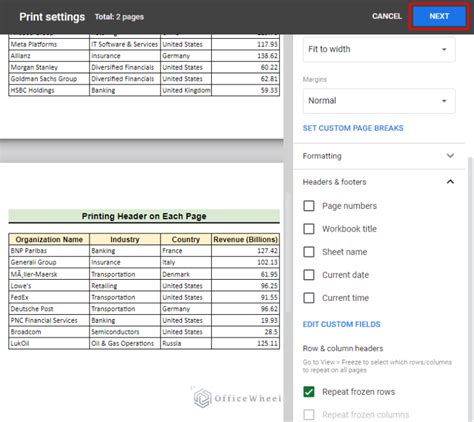Check the Current date option
The image size is (474, 422).
(309, 275)
